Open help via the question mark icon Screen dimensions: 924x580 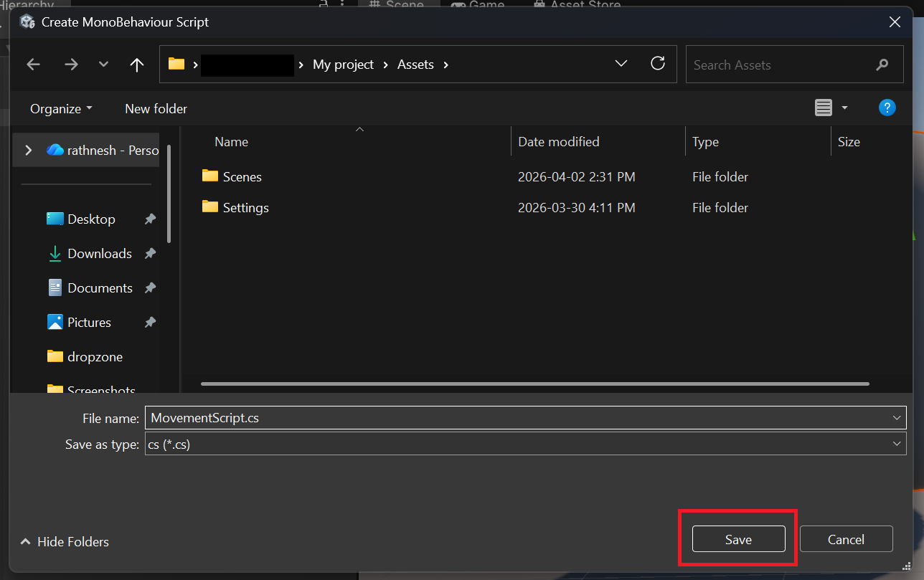click(887, 108)
